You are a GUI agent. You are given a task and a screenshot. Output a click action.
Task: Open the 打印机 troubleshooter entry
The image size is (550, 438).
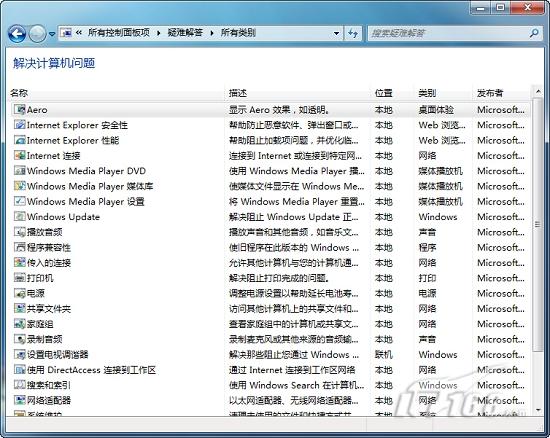[270, 278]
